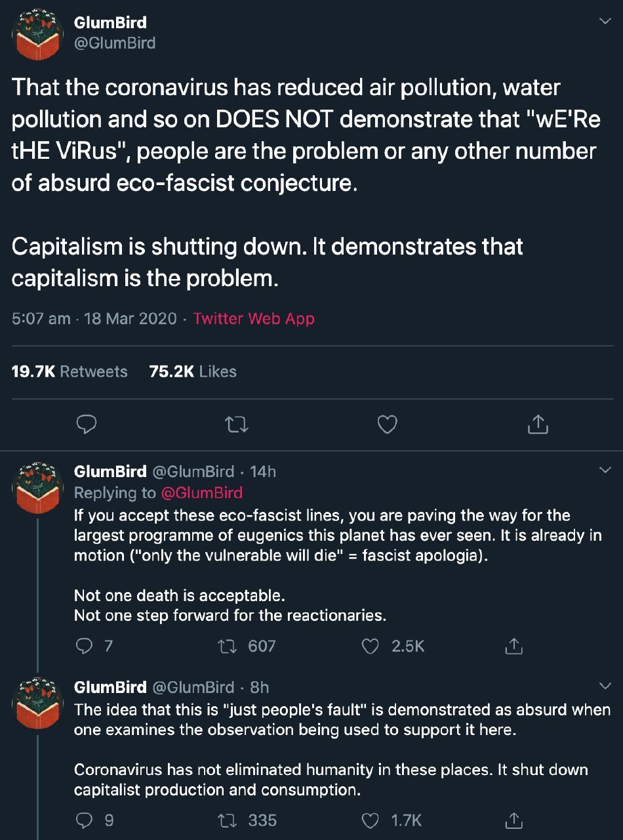
Task: View the 75.2K Likes list
Action: 193,371
